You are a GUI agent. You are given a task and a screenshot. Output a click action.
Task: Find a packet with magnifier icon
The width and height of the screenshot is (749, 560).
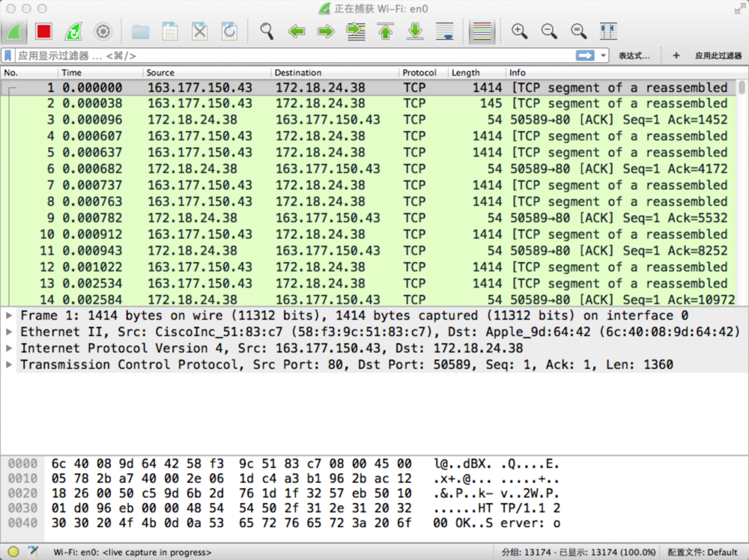[x=267, y=31]
